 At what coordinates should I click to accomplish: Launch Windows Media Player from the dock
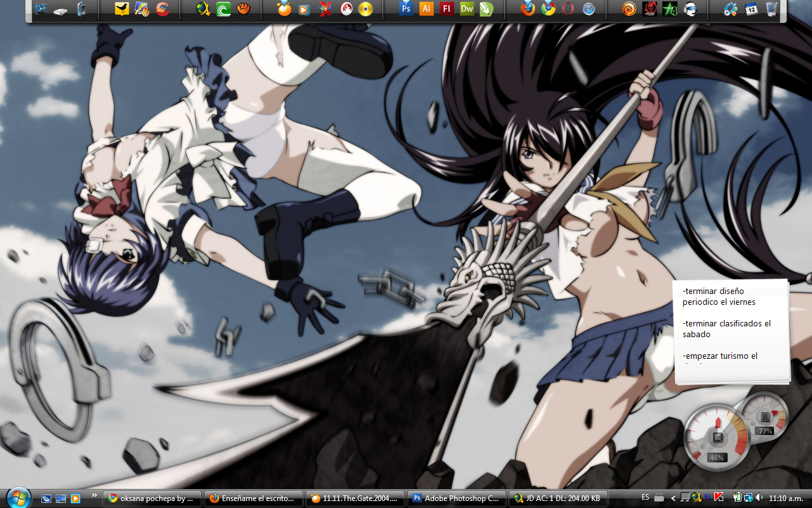point(304,9)
